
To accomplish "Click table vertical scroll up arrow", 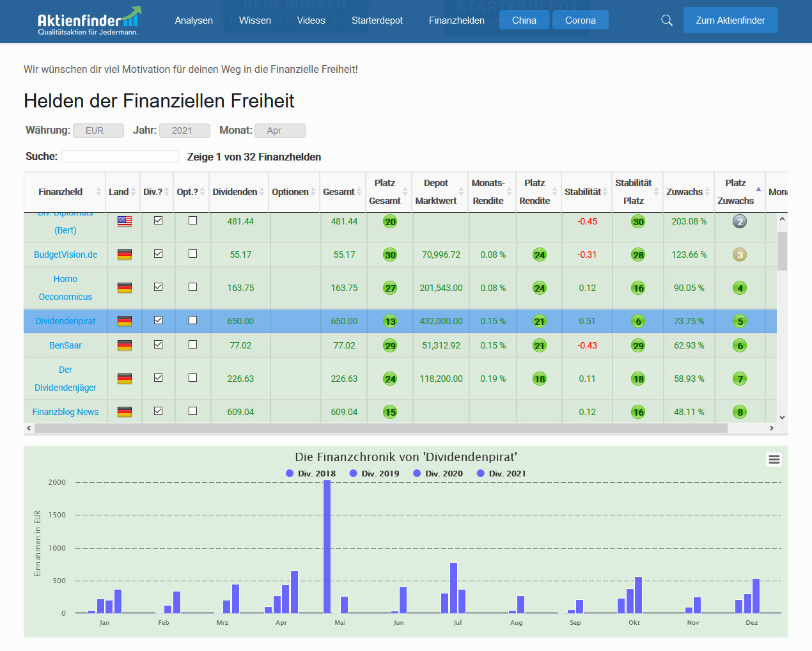I will [782, 219].
